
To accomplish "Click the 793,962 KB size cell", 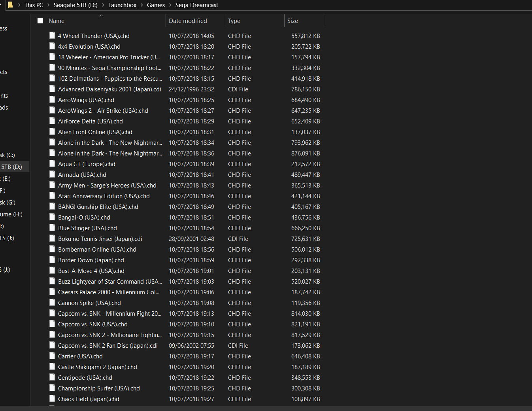I will (306, 143).
